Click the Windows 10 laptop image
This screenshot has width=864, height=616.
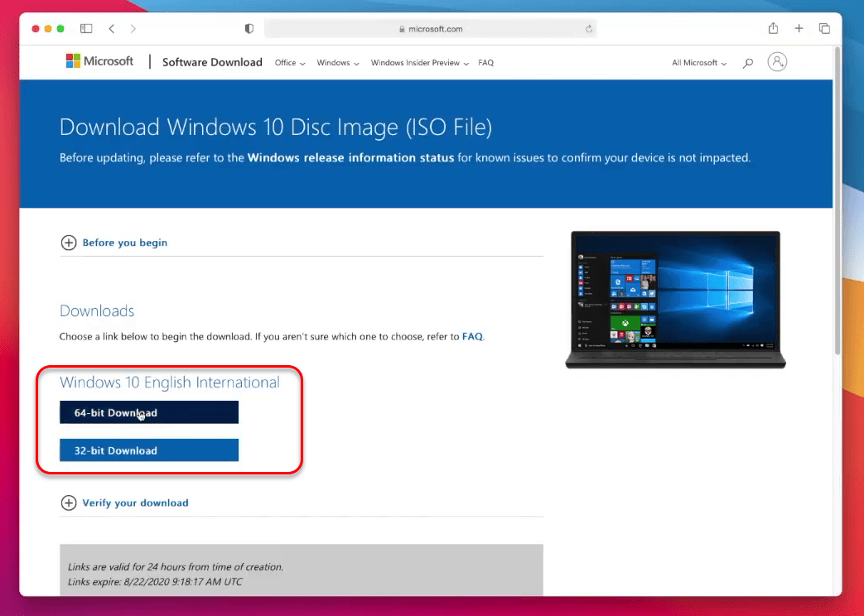[676, 299]
